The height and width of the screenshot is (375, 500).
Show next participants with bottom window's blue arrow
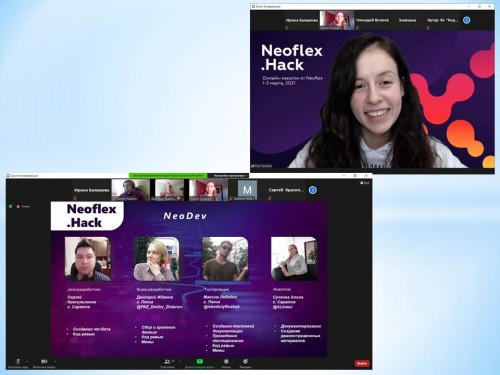coord(312,190)
